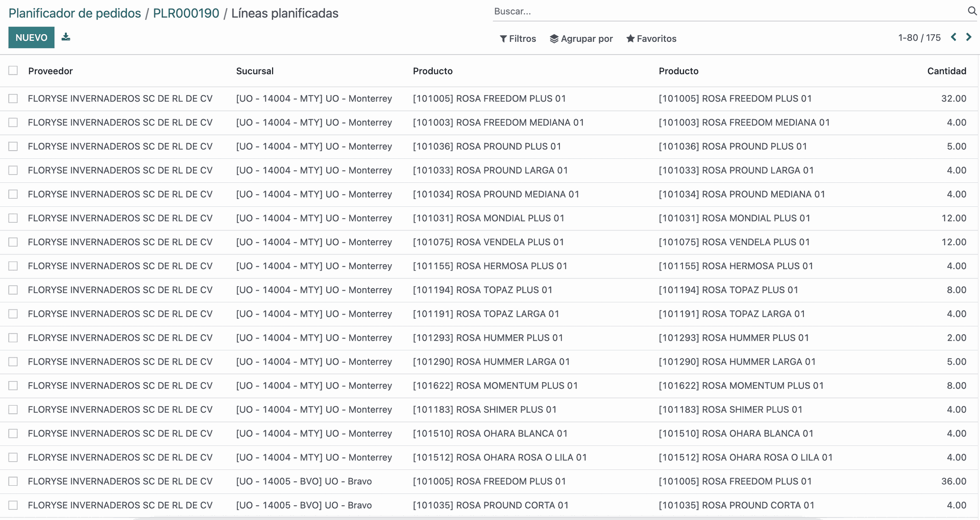980x520 pixels.
Task: Check the ROSA OHARA ROSA O LILA 01 row
Action: point(13,457)
